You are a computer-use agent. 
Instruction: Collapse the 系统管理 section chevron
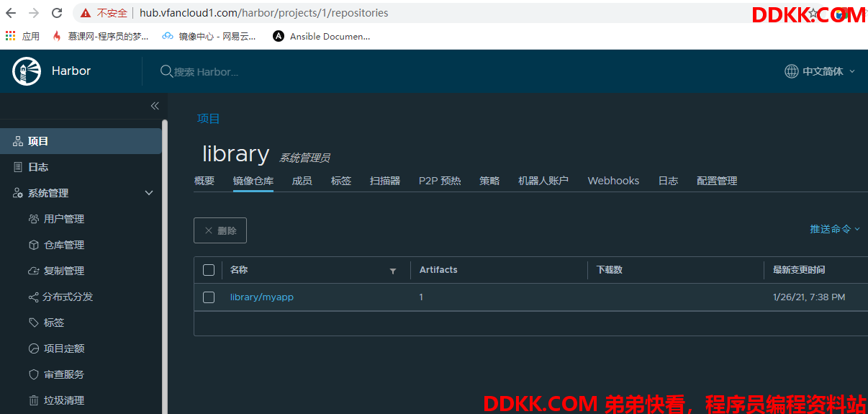[x=149, y=193]
